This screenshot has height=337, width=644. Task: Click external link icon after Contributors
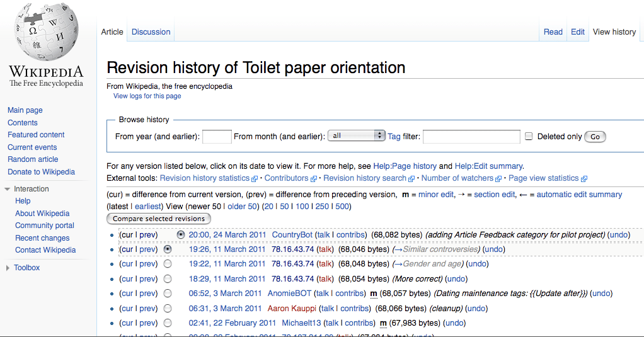(x=314, y=179)
